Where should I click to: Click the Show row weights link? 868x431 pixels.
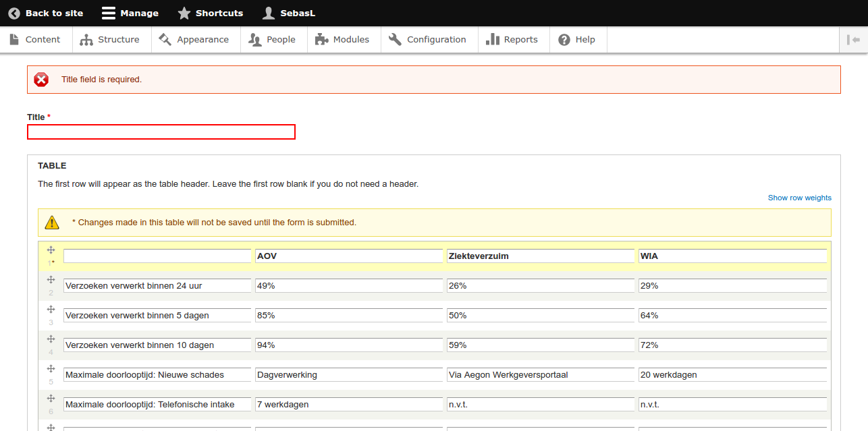pyautogui.click(x=799, y=198)
